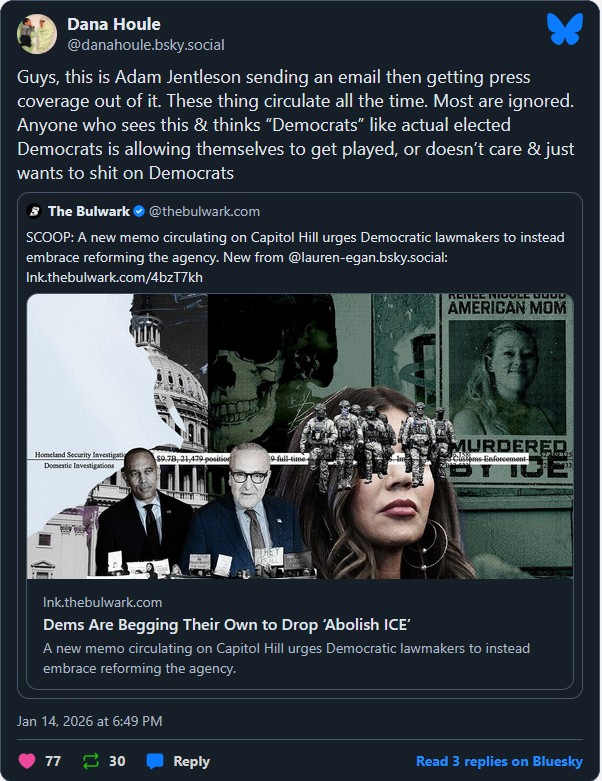Open the article preview collage image
The height and width of the screenshot is (781, 602).
[x=300, y=436]
